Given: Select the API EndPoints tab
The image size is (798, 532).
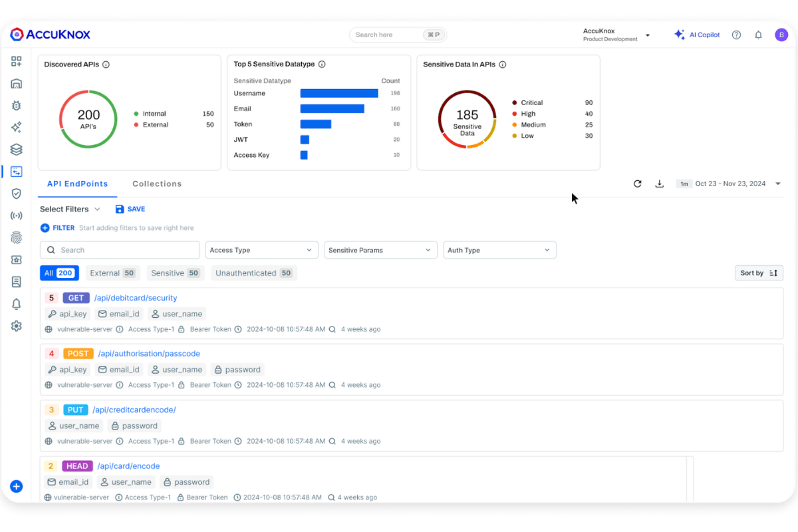Looking at the screenshot, I should (x=77, y=184).
